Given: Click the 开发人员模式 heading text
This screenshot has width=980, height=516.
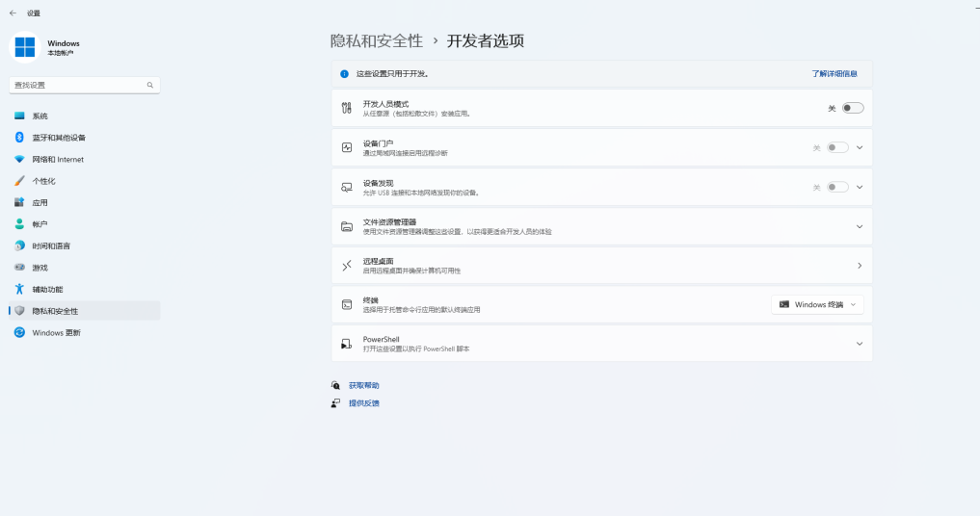Looking at the screenshot, I should point(385,104).
